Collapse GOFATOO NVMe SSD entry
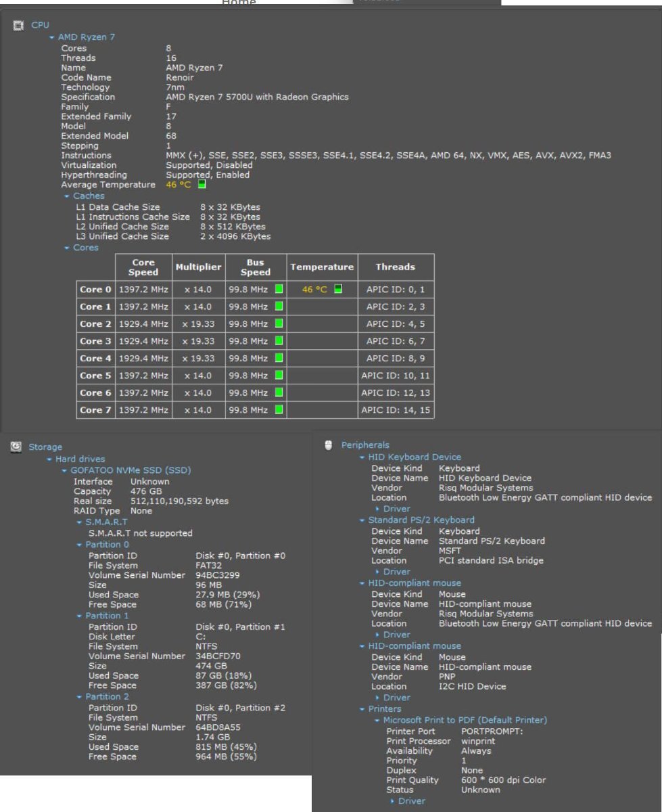The image size is (662, 812). [x=64, y=470]
